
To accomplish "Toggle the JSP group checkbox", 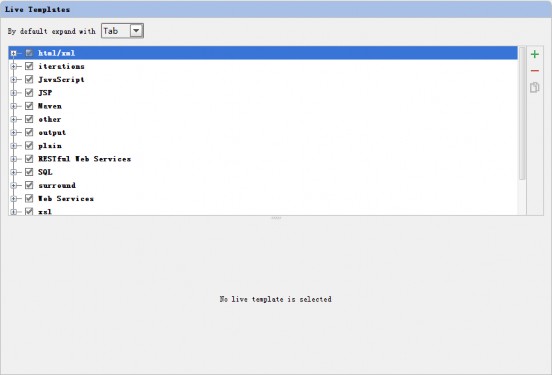I will point(29,93).
